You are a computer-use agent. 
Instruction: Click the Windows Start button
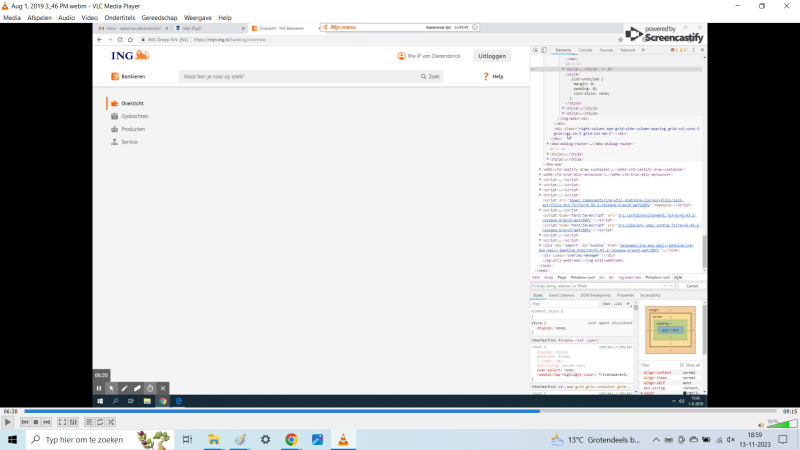click(13, 439)
